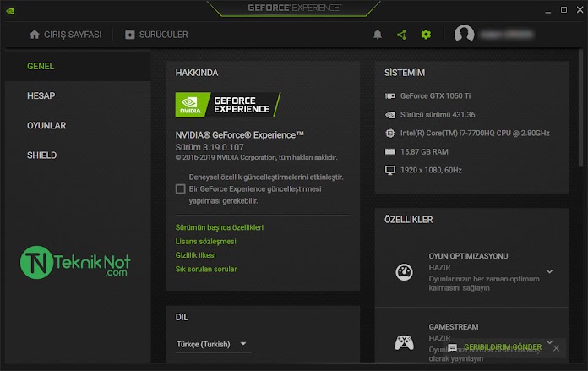Click the NVIDIA eye icon beside driver version
The image size is (588, 371).
[390, 115]
